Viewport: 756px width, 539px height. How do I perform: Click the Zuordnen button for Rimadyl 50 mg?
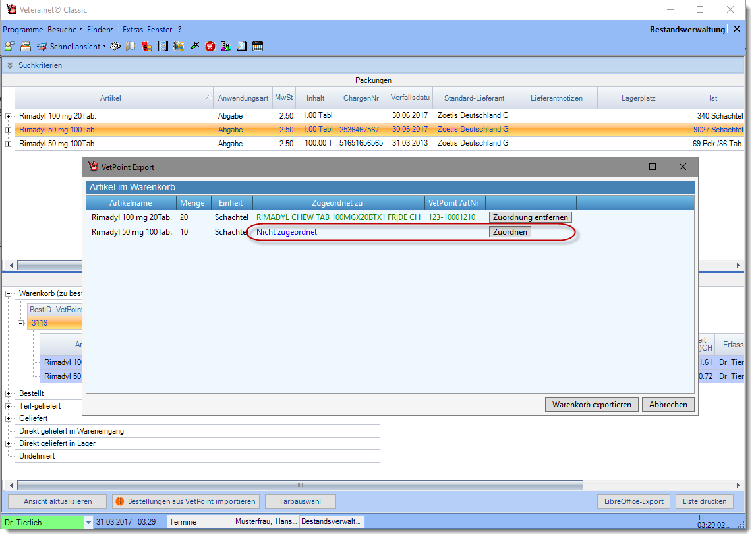(x=509, y=232)
